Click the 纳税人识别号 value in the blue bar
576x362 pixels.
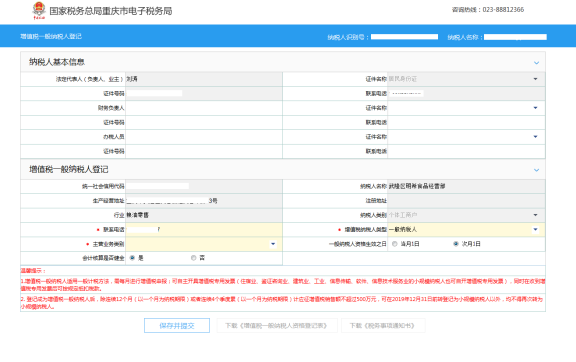pyautogui.click(x=404, y=37)
